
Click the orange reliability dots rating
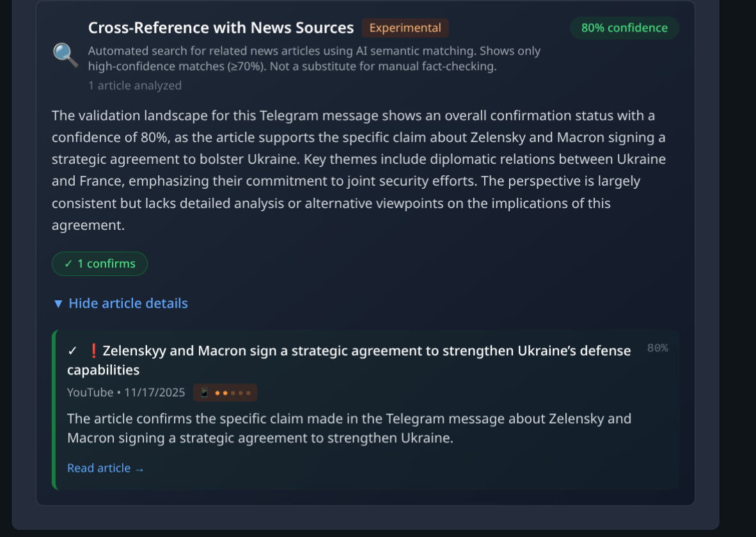pyautogui.click(x=233, y=393)
